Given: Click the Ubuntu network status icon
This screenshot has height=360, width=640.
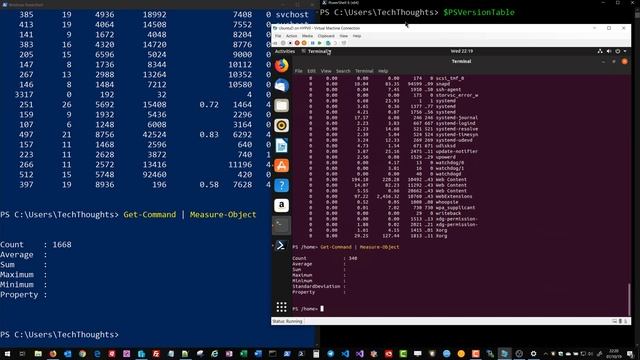Looking at the screenshot, I should point(600,51).
